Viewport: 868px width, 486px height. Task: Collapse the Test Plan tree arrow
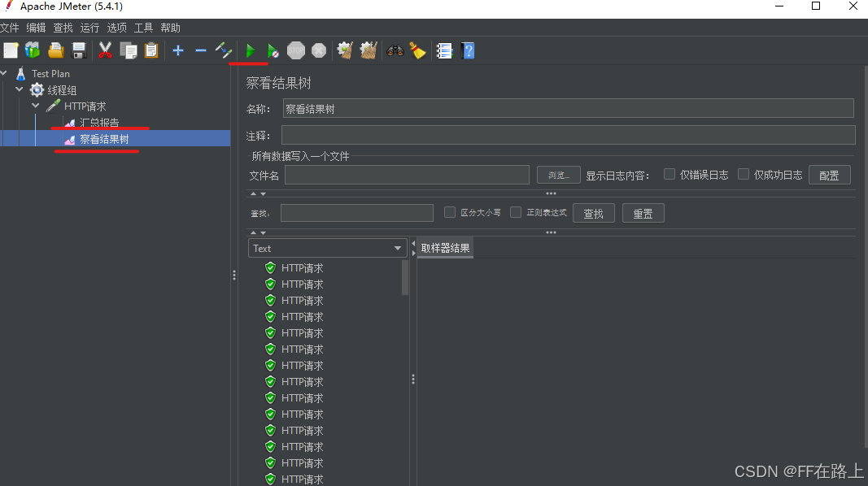point(4,73)
